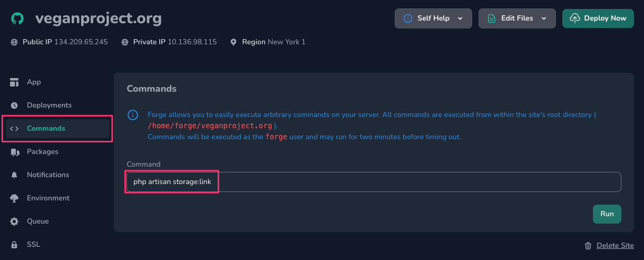Screen dimensions: 644x260
Task: Click the Packages truck icon
Action: tap(14, 152)
